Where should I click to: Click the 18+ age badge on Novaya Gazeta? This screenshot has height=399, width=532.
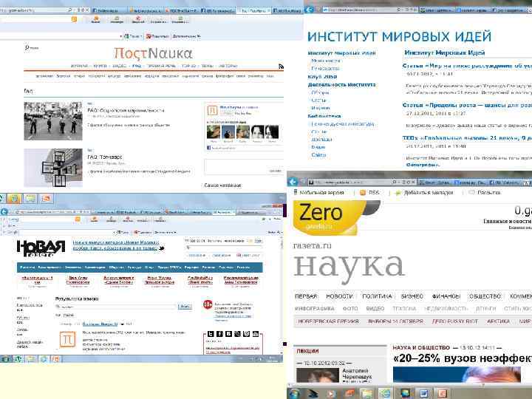click(x=208, y=304)
